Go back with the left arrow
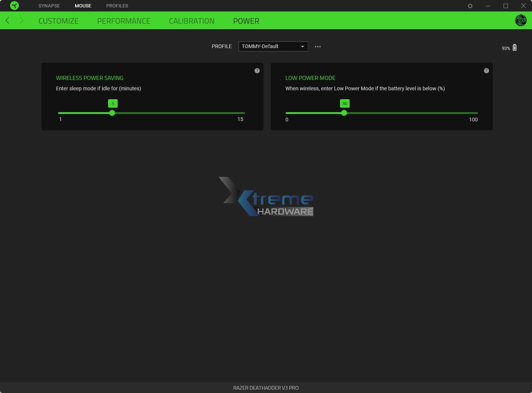The image size is (532, 393). pos(8,21)
